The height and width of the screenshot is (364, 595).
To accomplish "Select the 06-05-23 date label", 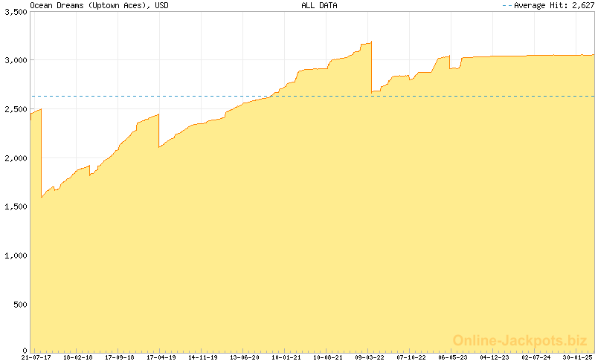I will tap(453, 357).
